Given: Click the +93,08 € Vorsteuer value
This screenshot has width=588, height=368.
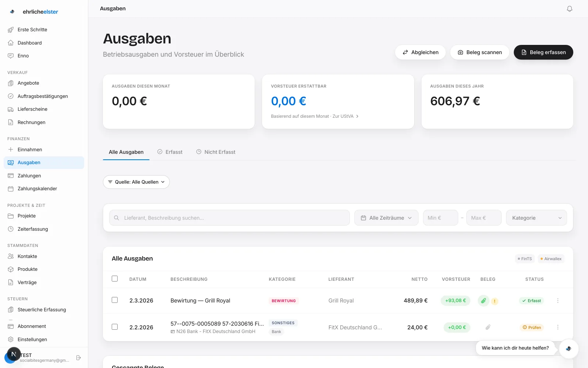Looking at the screenshot, I should point(455,300).
